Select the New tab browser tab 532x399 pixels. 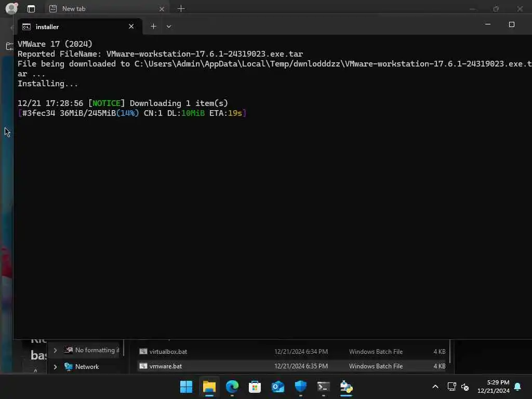[x=106, y=9]
